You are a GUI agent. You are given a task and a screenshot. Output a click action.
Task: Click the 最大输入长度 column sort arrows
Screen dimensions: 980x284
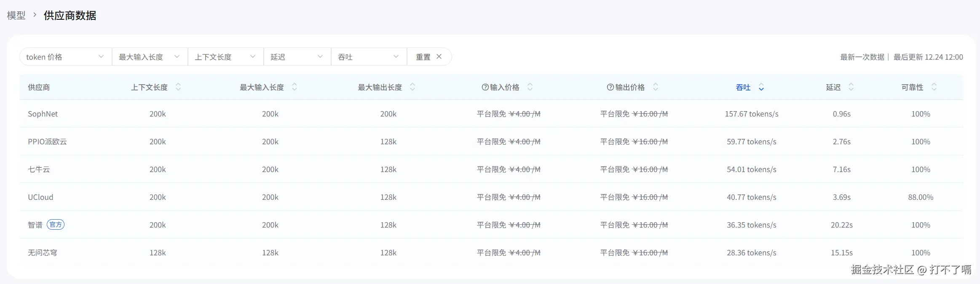pos(295,87)
